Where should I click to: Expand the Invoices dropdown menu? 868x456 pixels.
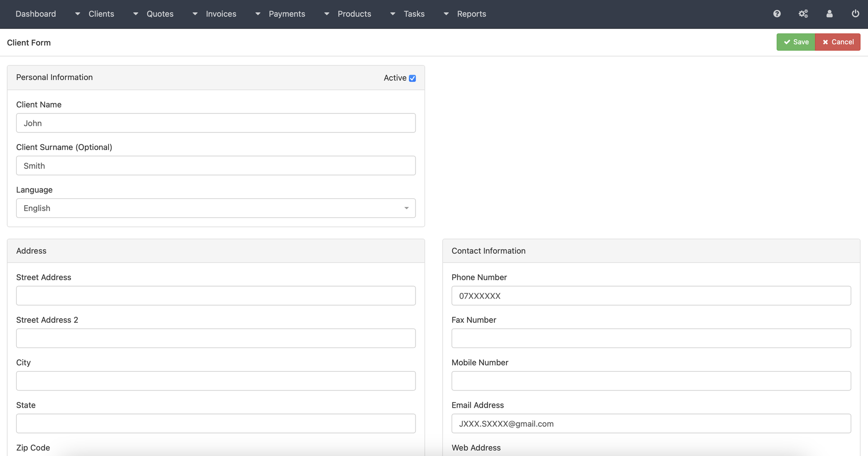pos(214,14)
